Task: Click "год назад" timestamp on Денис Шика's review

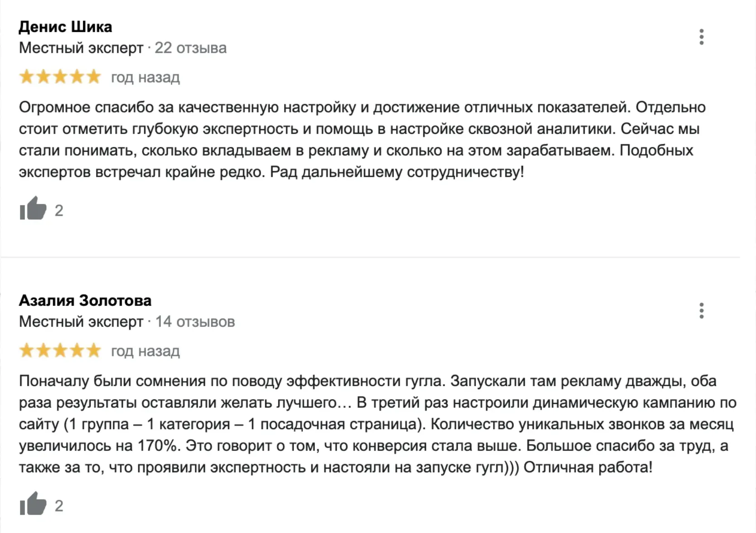Action: tap(145, 78)
